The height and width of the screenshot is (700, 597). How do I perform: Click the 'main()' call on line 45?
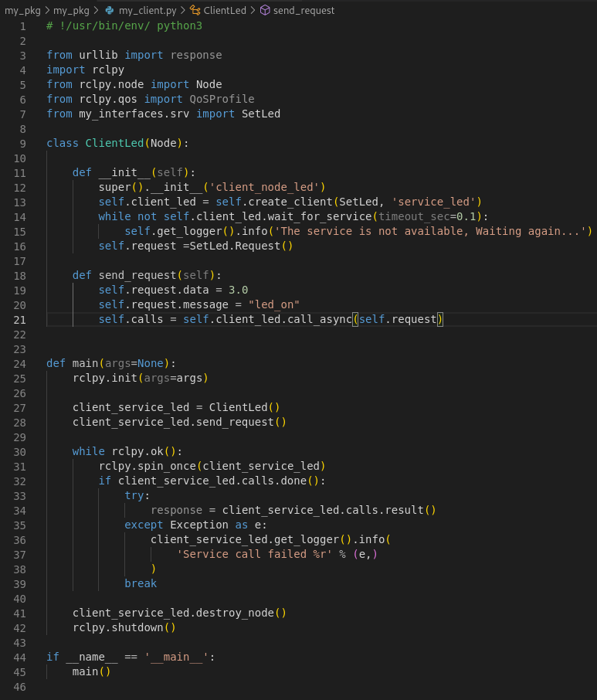click(x=91, y=672)
